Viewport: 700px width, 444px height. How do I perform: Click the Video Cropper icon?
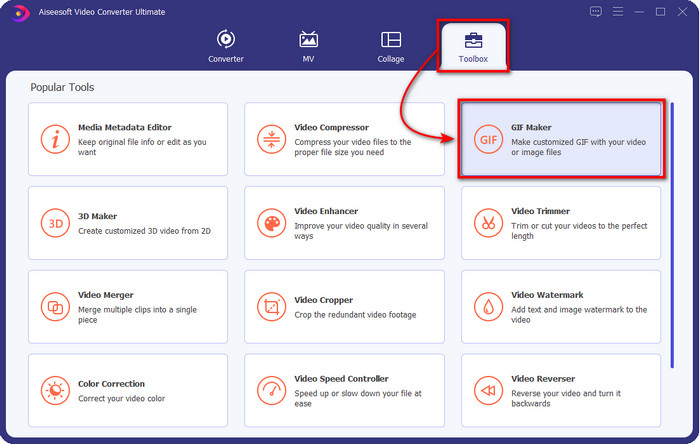click(271, 306)
